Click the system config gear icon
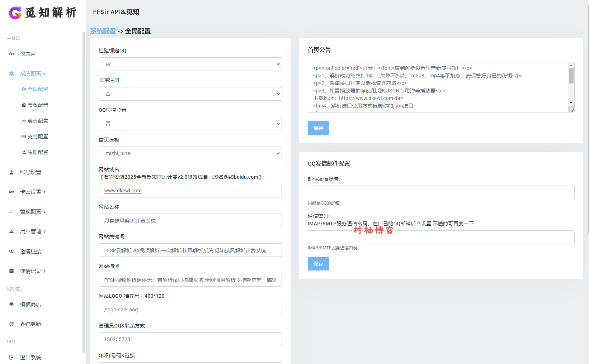589x364 pixels. coord(11,74)
